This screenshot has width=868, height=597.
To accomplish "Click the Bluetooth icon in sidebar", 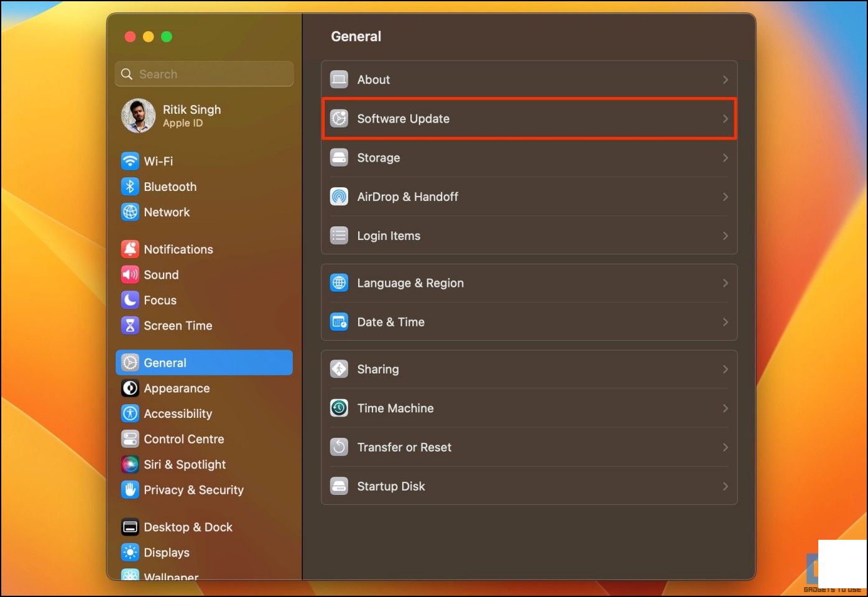I will (x=130, y=187).
